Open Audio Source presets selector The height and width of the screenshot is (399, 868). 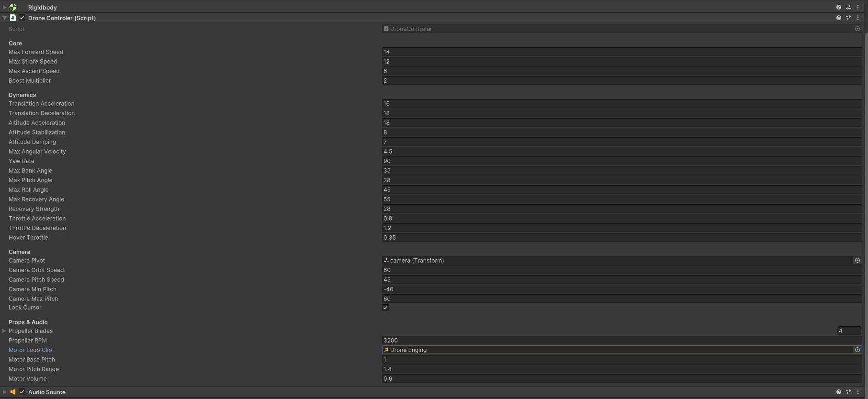[x=848, y=392]
